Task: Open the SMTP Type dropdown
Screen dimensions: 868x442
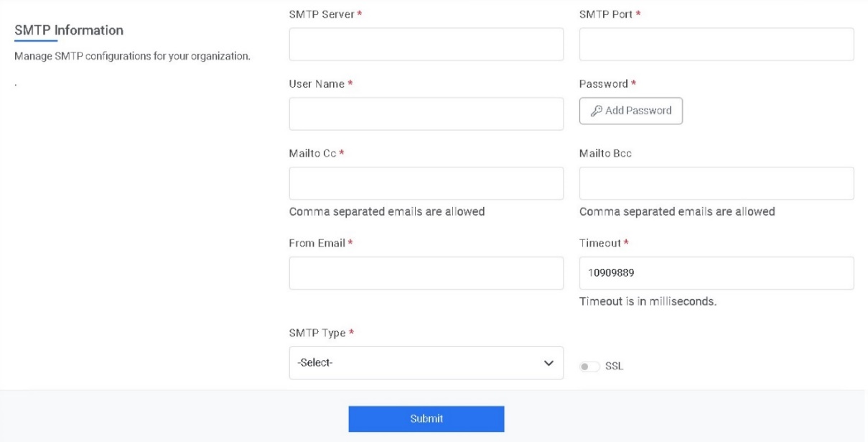Action: 426,363
